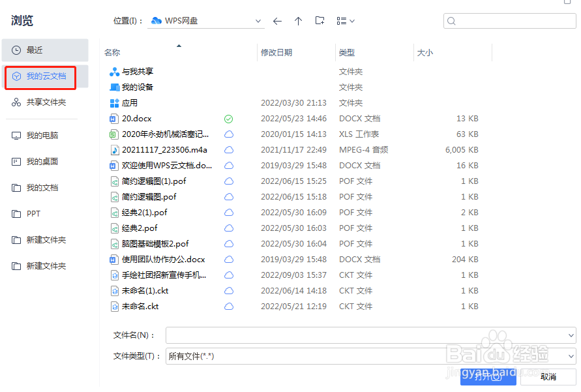This screenshot has width=581, height=392.
Task: Click the WPS网盘 cloud icon in location box
Action: tap(156, 21)
